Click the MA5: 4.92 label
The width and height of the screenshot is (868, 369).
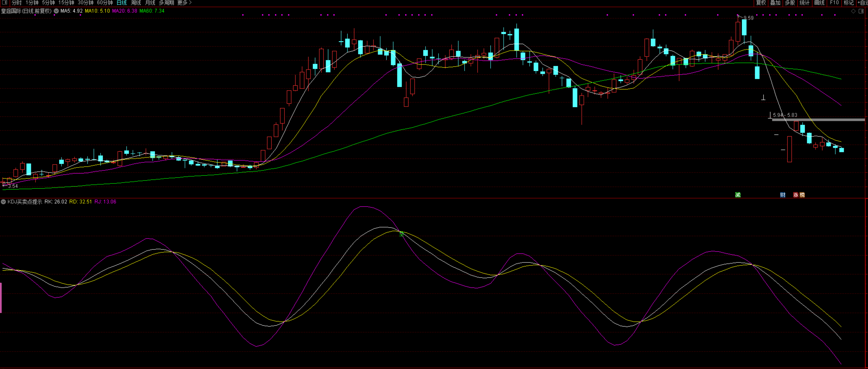point(71,11)
